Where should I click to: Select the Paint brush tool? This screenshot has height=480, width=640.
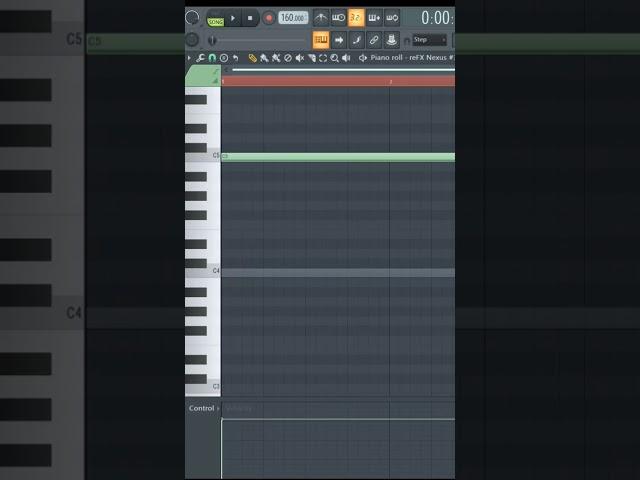tap(264, 58)
